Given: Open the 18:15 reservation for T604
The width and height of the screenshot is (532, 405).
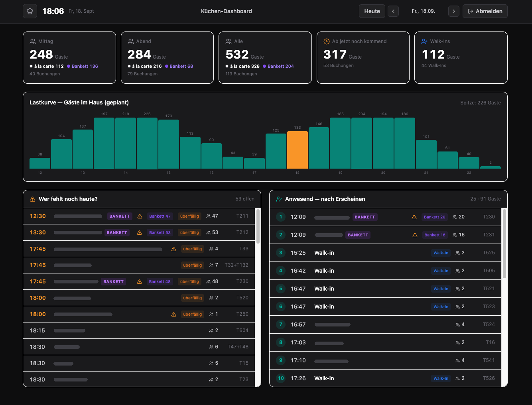Looking at the screenshot, I should coord(139,330).
